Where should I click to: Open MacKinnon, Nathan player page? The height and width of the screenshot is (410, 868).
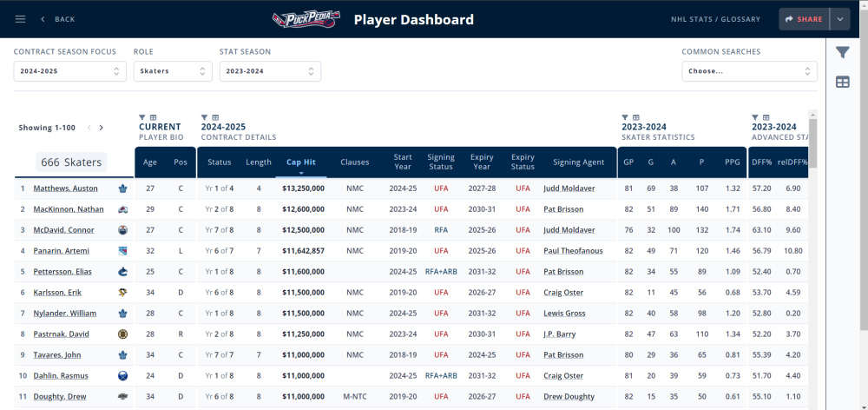tap(69, 209)
